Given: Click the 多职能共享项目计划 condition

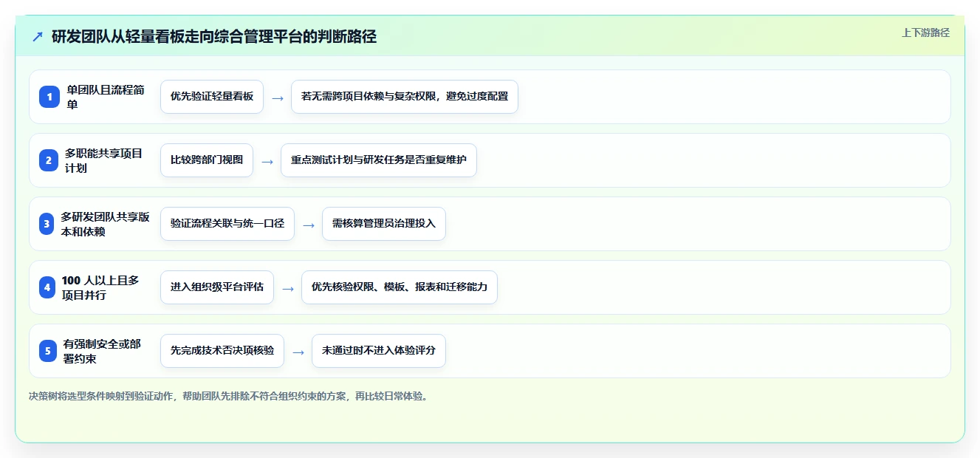Looking at the screenshot, I should [103, 160].
